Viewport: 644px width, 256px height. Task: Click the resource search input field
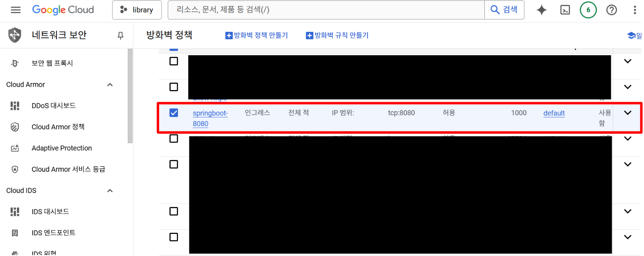[x=326, y=10]
